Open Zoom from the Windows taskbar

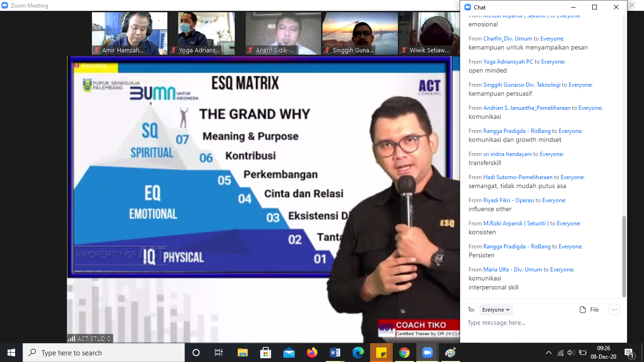[x=427, y=353]
